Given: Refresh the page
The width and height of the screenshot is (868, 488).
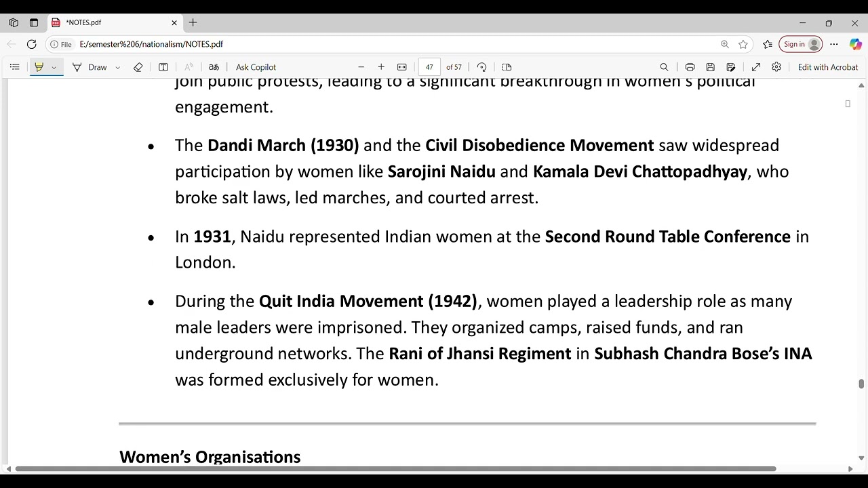Looking at the screenshot, I should coord(31,44).
